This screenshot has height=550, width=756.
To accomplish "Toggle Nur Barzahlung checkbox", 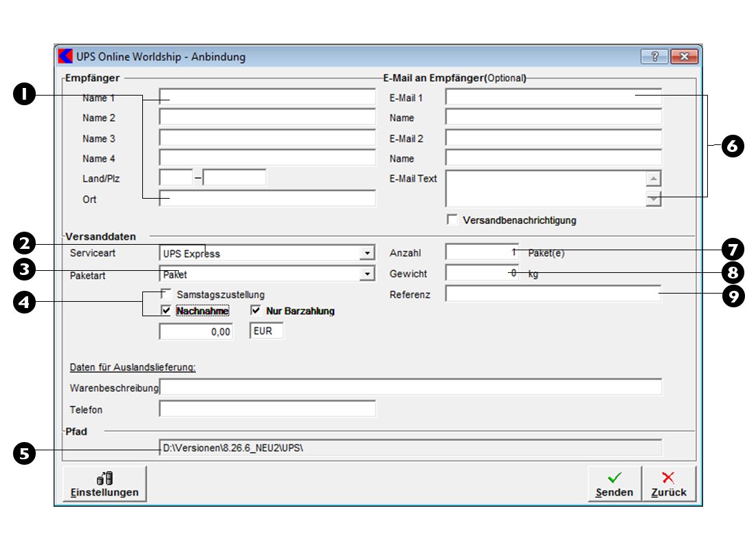I will [256, 310].
